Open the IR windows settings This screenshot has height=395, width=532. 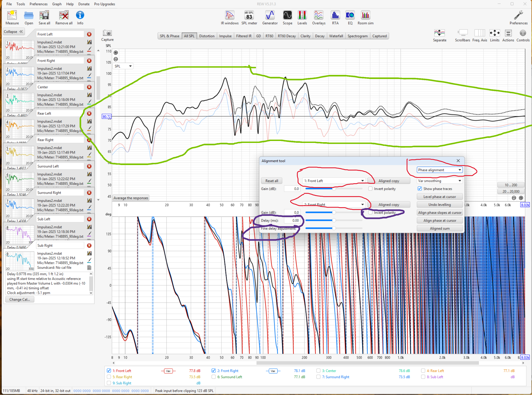coord(230,17)
